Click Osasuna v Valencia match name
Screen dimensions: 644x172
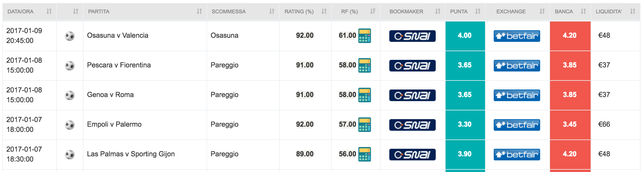pos(117,35)
